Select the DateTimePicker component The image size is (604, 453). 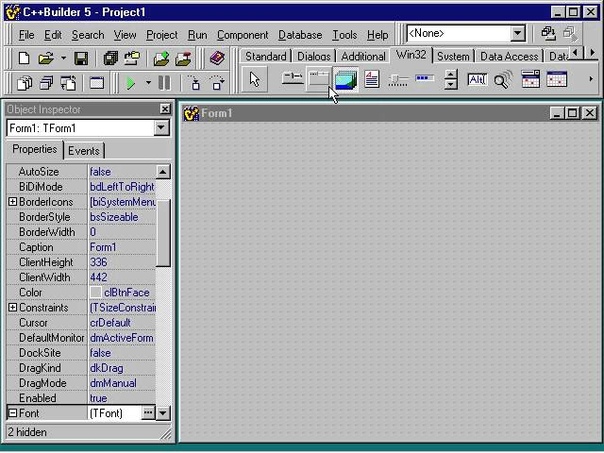pyautogui.click(x=530, y=79)
